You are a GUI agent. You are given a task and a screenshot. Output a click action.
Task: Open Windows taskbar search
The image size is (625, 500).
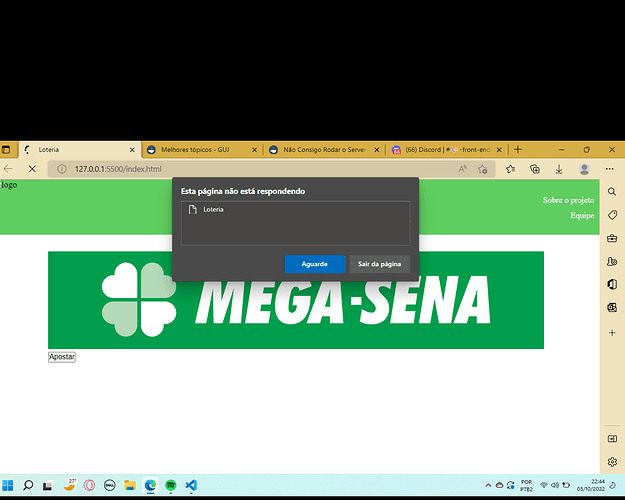pos(28,485)
